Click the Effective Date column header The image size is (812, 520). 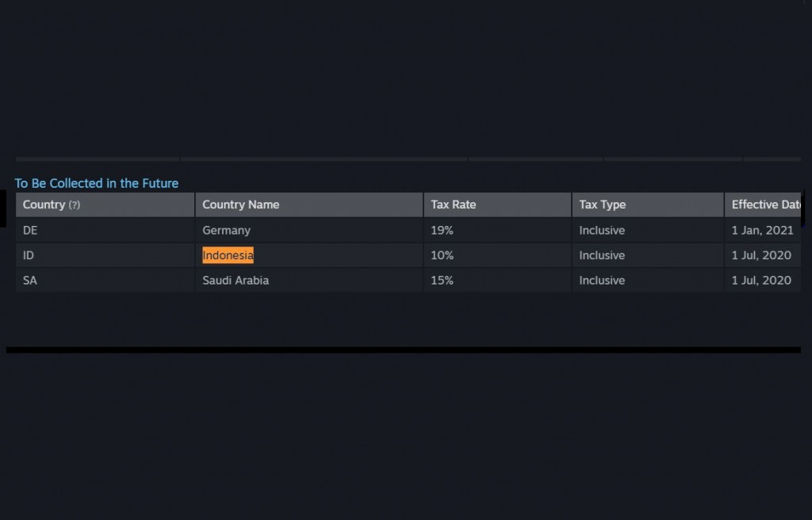click(x=765, y=205)
